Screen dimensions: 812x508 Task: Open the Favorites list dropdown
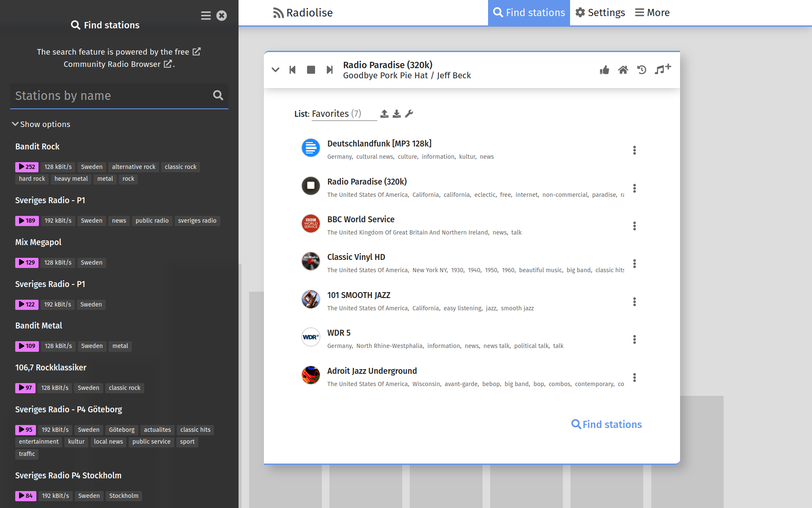pyautogui.click(x=343, y=114)
